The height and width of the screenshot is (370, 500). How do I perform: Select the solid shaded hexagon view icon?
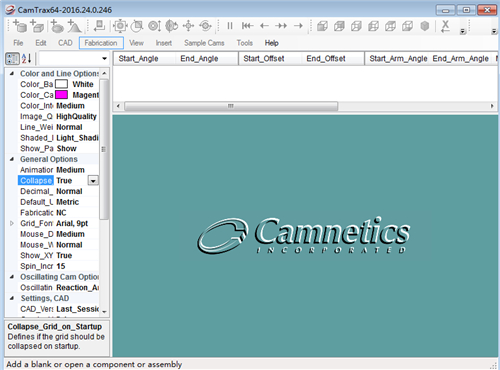(x=424, y=26)
